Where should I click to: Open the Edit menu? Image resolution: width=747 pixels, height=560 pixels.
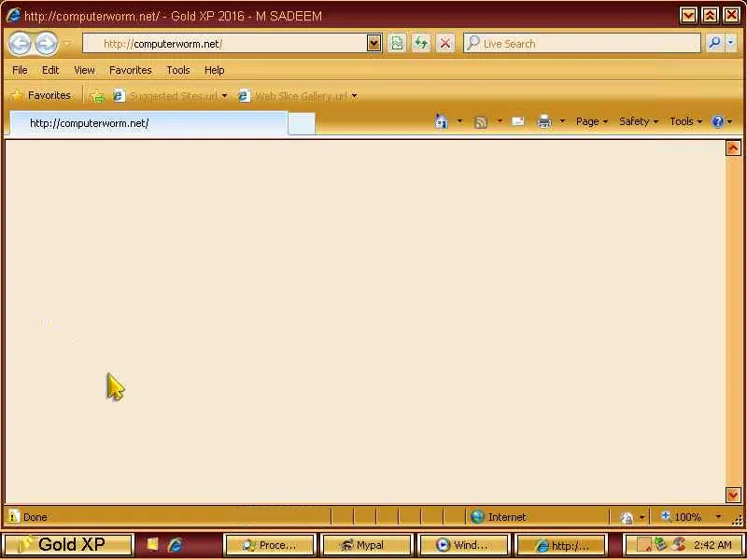click(x=50, y=71)
